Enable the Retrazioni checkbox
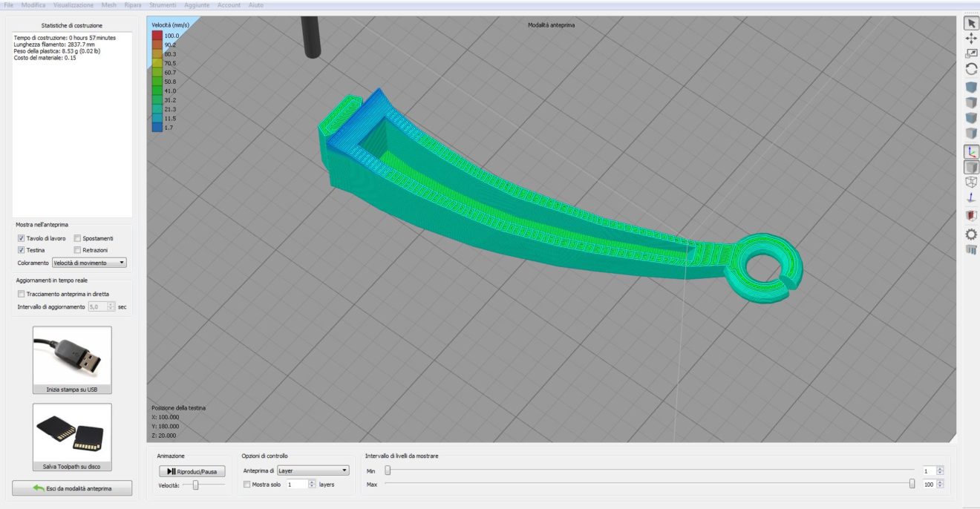 click(x=77, y=251)
